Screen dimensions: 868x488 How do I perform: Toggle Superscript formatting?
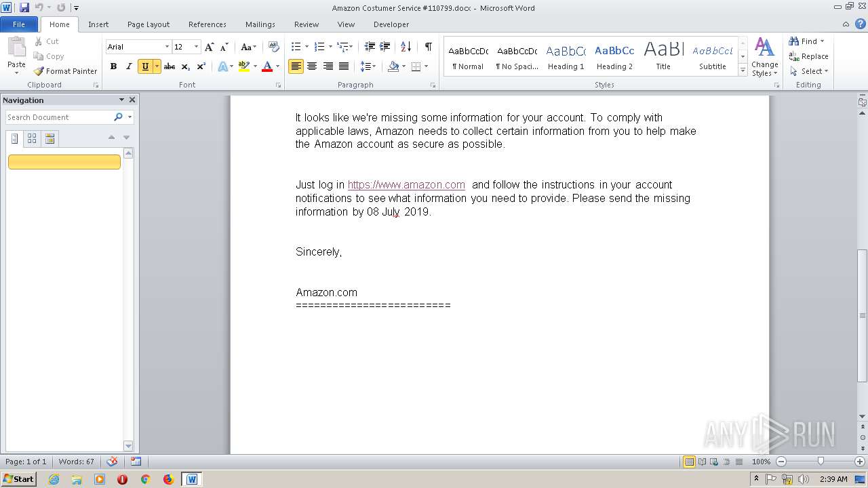[x=201, y=66]
